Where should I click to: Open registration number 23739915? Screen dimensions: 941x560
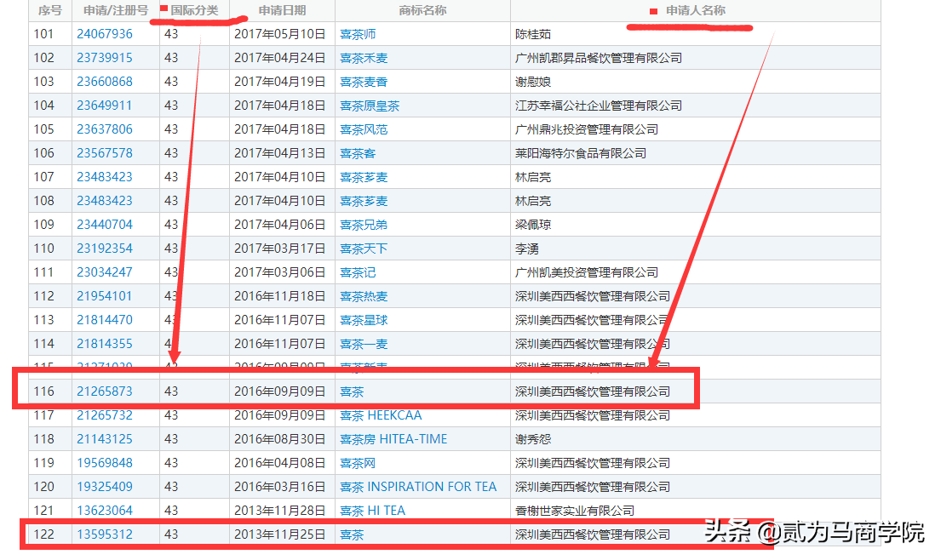[105, 58]
